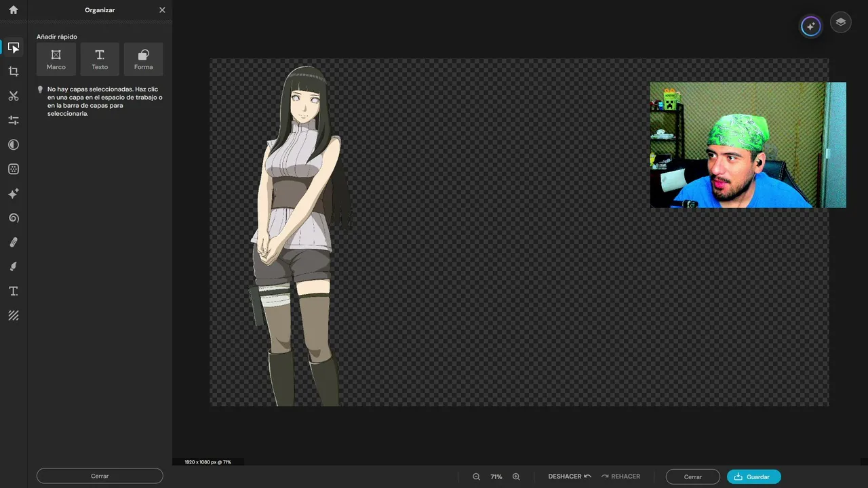Go to the home screen icon
The height and width of the screenshot is (488, 868).
[14, 10]
